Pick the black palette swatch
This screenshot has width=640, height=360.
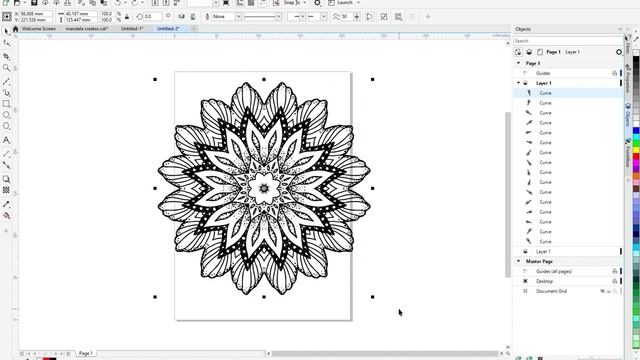coord(636,60)
